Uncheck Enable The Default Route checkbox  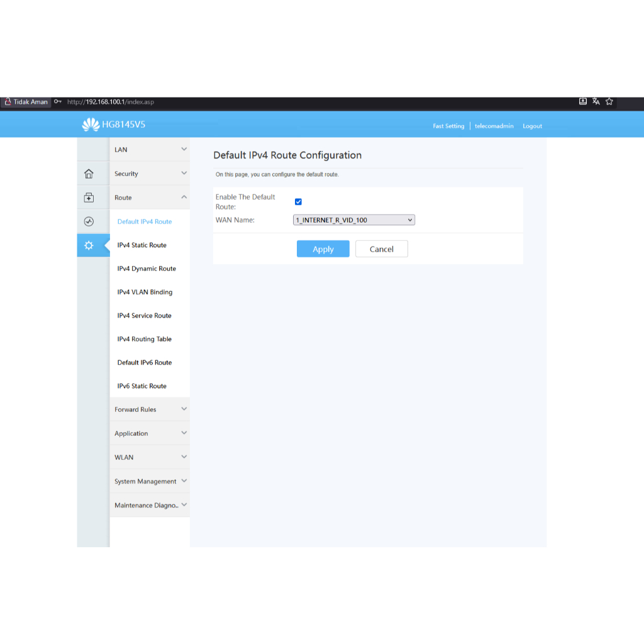click(299, 202)
